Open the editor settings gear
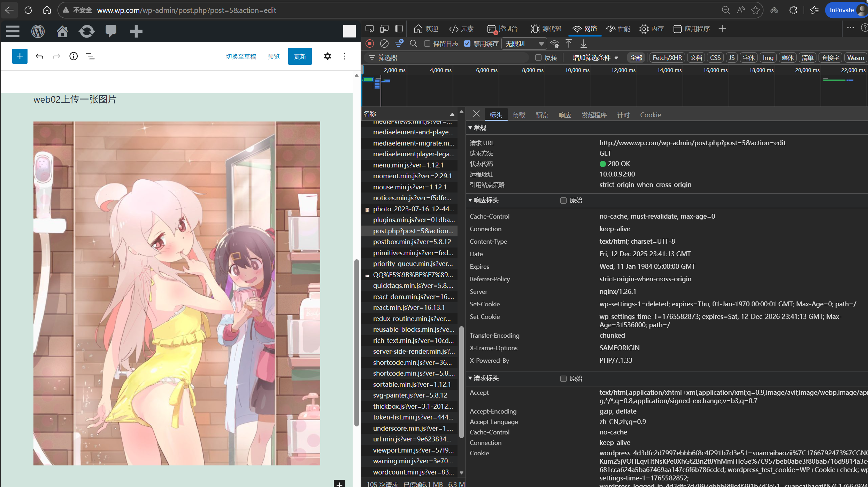The image size is (868, 487). coord(327,56)
